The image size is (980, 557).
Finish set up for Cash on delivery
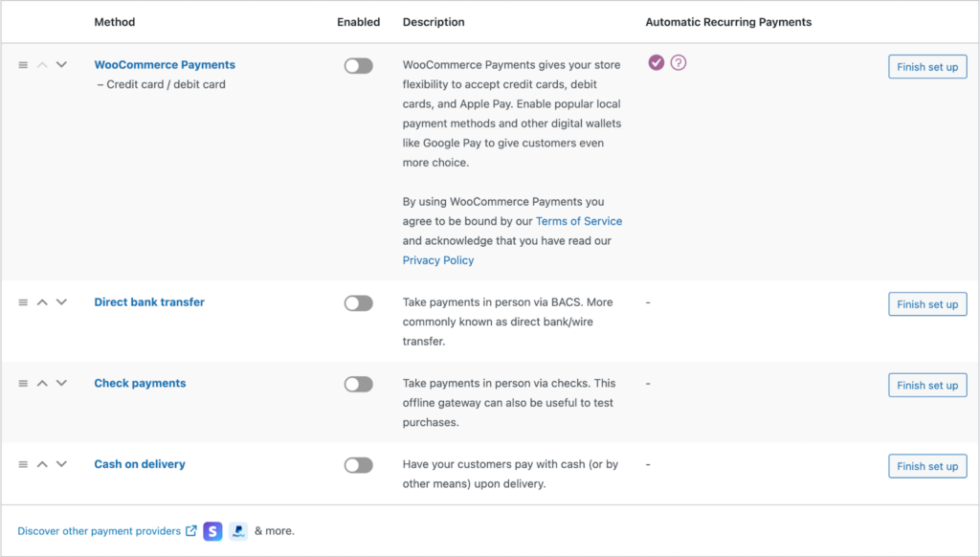click(x=927, y=466)
